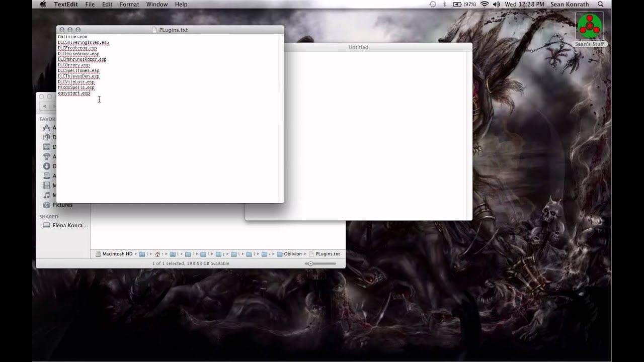Click the volume speaker icon
The height and width of the screenshot is (362, 644).
[497, 4]
